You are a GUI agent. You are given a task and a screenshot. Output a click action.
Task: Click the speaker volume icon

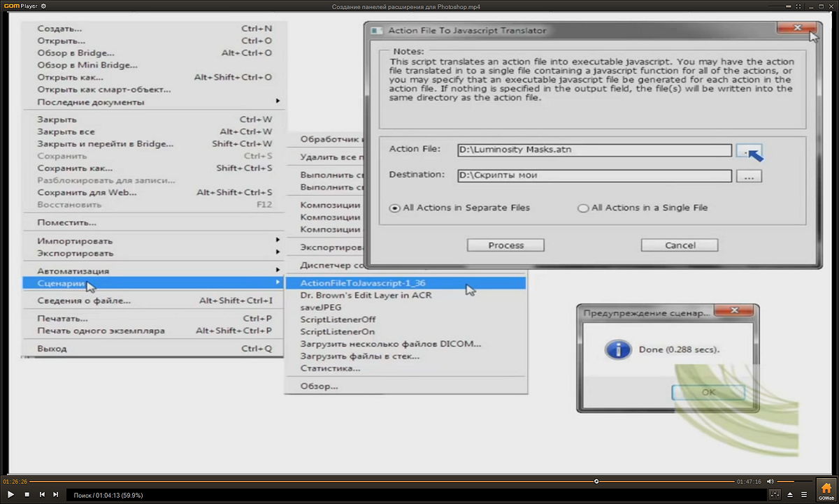[x=770, y=482]
